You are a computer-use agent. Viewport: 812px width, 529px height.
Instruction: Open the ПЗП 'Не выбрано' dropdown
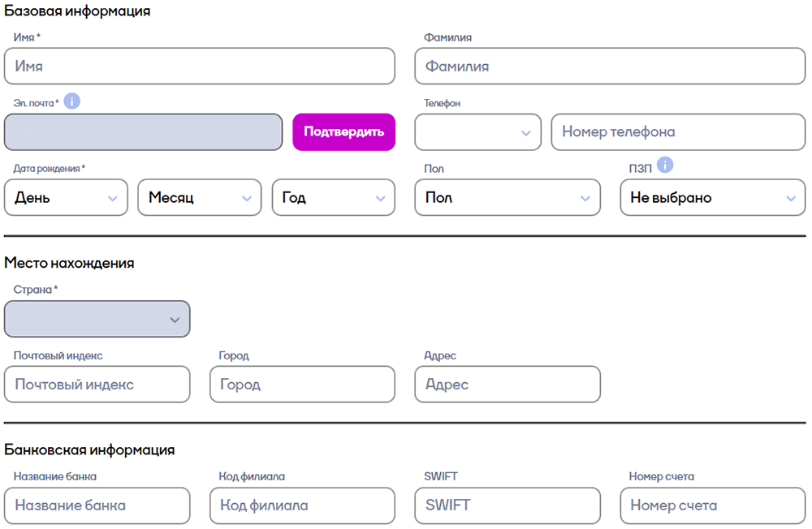pyautogui.click(x=713, y=197)
